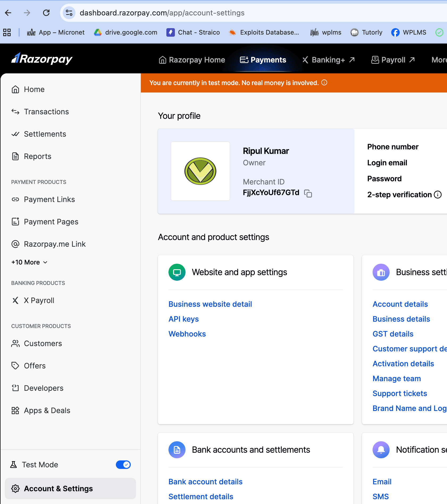Switch to Razorpay Home tab
The height and width of the screenshot is (504, 447).
(192, 60)
